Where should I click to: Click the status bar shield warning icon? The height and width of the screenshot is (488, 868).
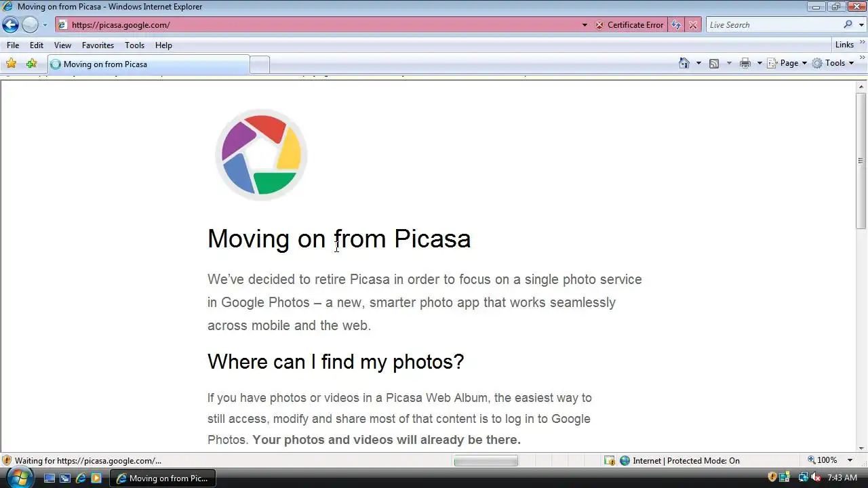coord(7,460)
